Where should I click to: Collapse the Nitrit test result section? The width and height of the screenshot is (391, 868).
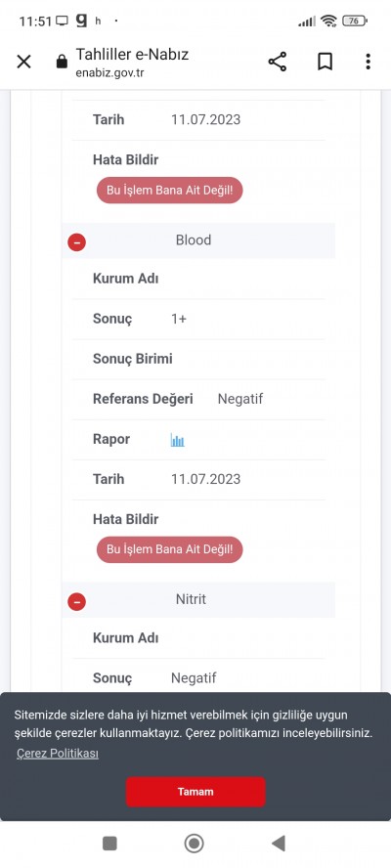point(76,601)
